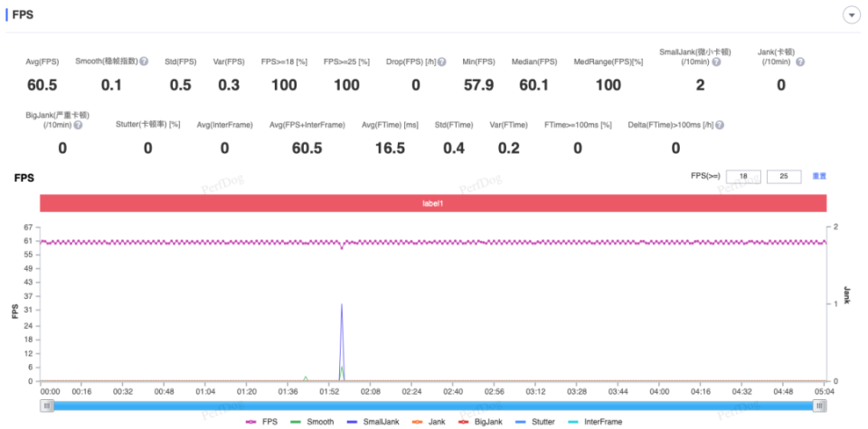Toggle Stutter series in legend
868x429 pixels.
pyautogui.click(x=534, y=422)
